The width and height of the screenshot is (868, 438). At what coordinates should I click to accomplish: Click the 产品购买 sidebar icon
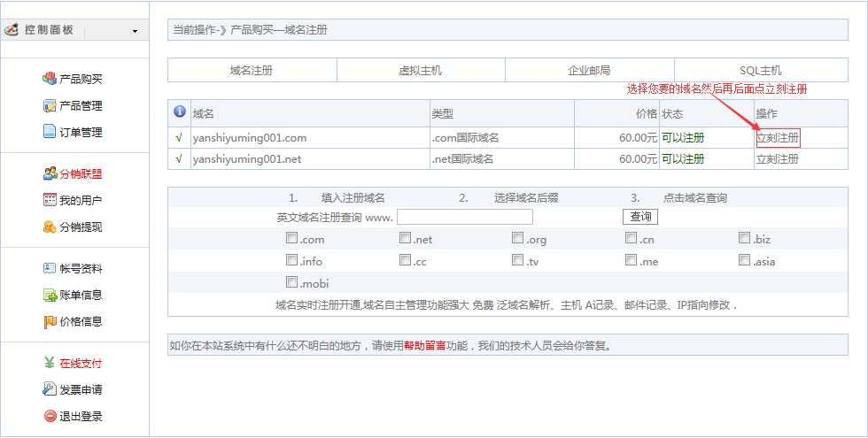pos(50,79)
